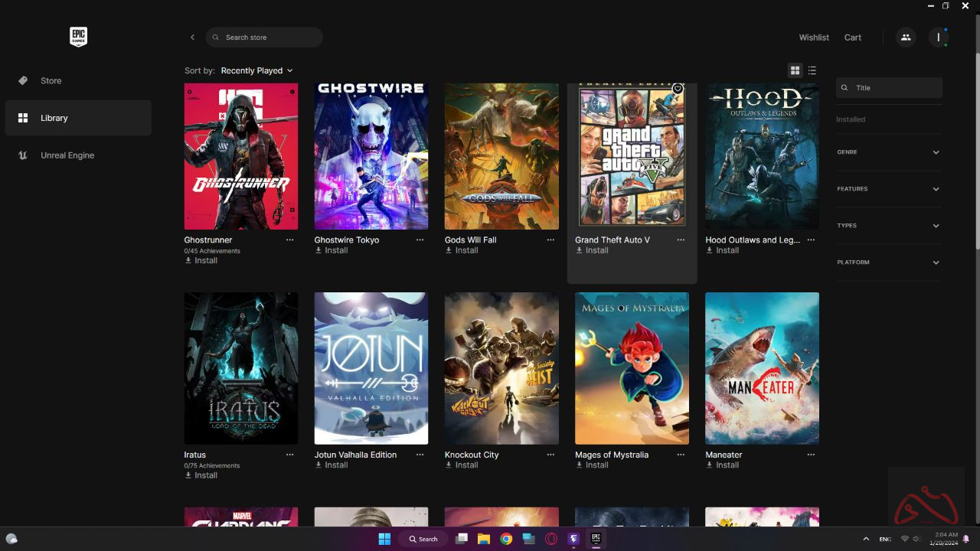This screenshot has height=551, width=980.
Task: Expand the Features filter section
Action: coord(888,189)
